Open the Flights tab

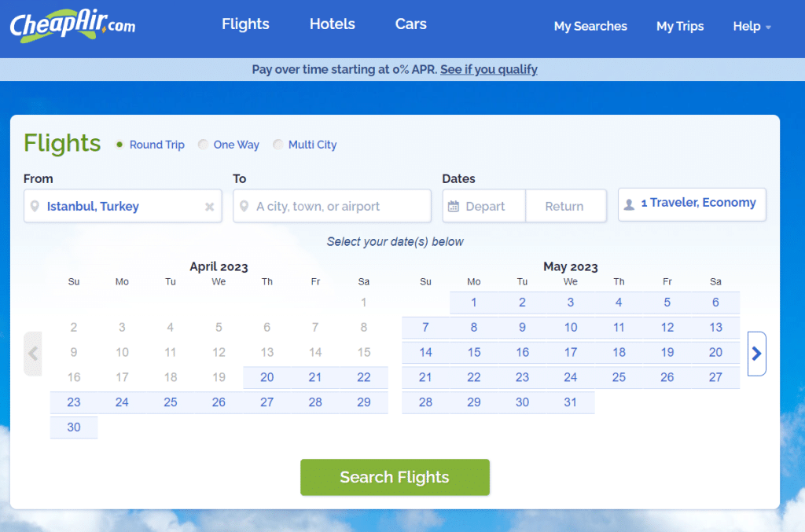point(245,24)
